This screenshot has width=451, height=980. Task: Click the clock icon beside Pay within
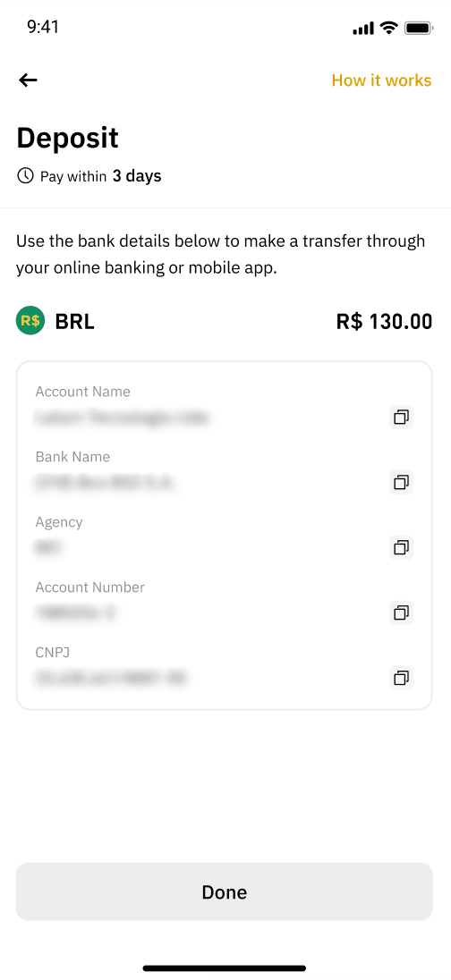point(25,176)
